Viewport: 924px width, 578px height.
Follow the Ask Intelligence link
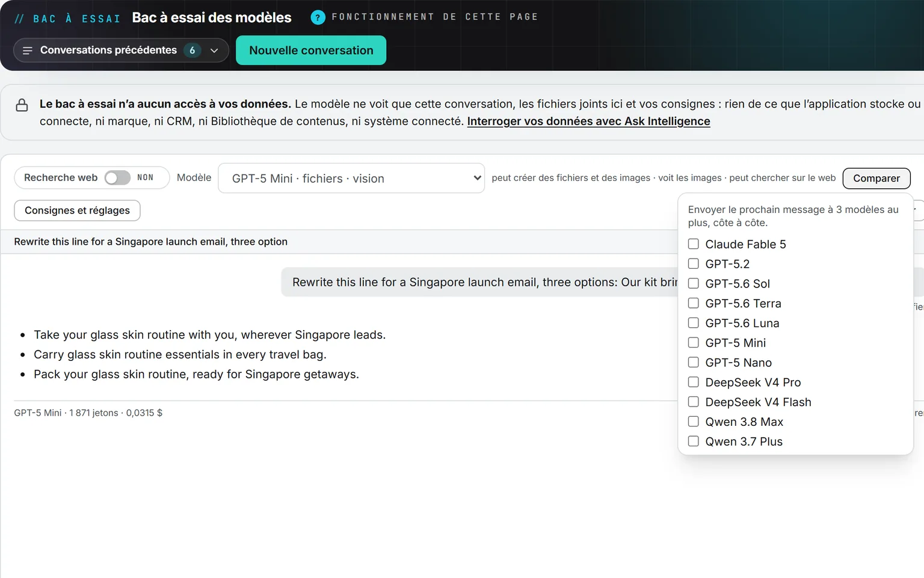(588, 121)
